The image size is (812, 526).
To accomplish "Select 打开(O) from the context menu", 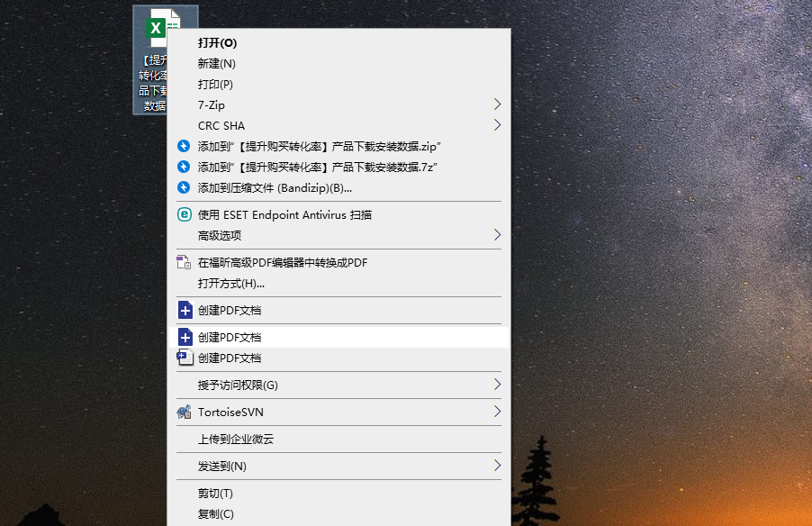I will coord(216,42).
